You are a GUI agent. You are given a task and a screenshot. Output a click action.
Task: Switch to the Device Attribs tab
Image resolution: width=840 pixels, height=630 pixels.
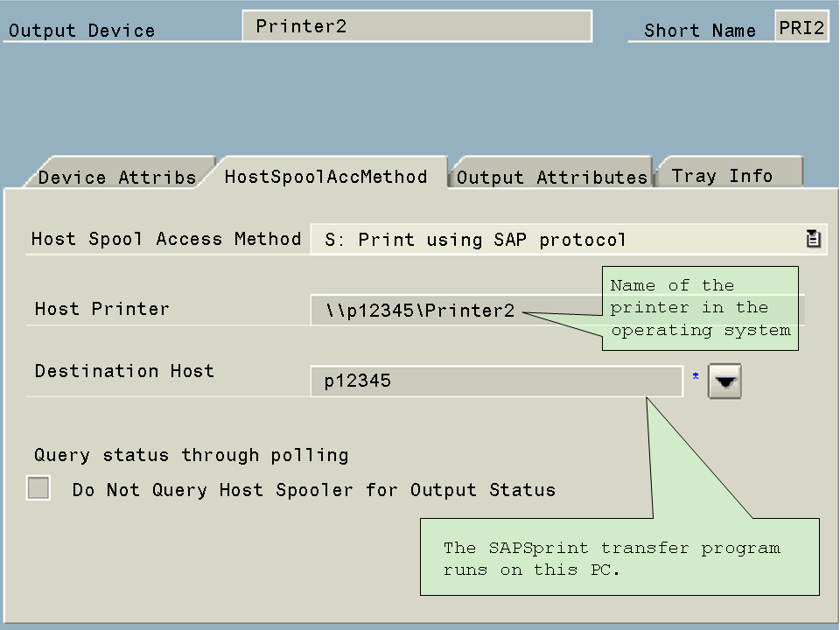(x=117, y=177)
